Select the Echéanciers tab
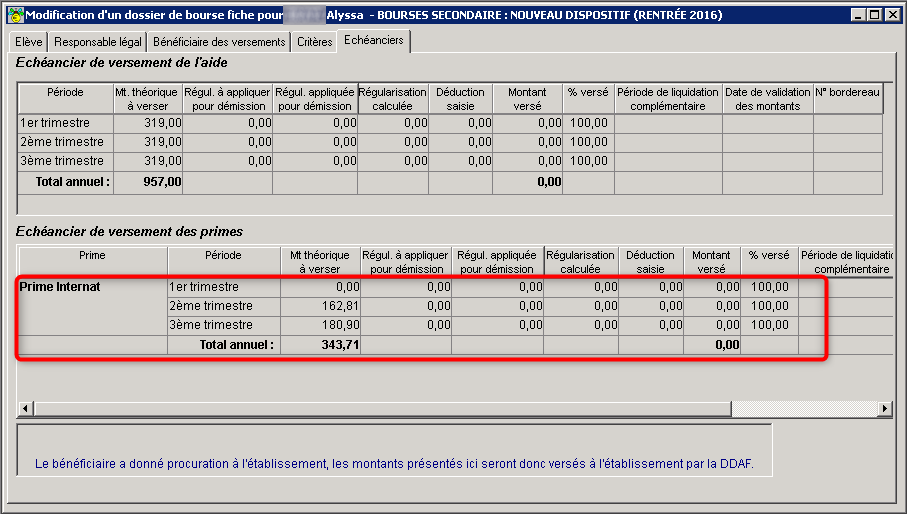The width and height of the screenshot is (907, 514). tap(374, 40)
